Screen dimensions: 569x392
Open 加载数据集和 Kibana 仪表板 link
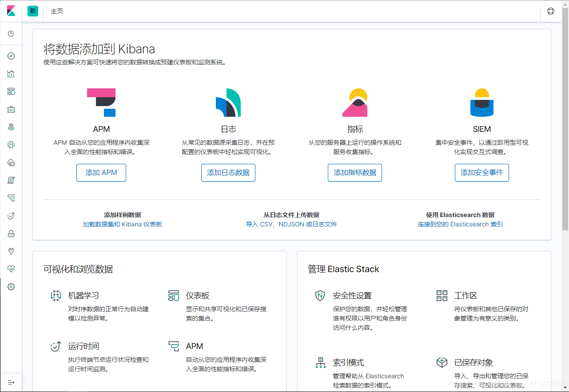[123, 224]
